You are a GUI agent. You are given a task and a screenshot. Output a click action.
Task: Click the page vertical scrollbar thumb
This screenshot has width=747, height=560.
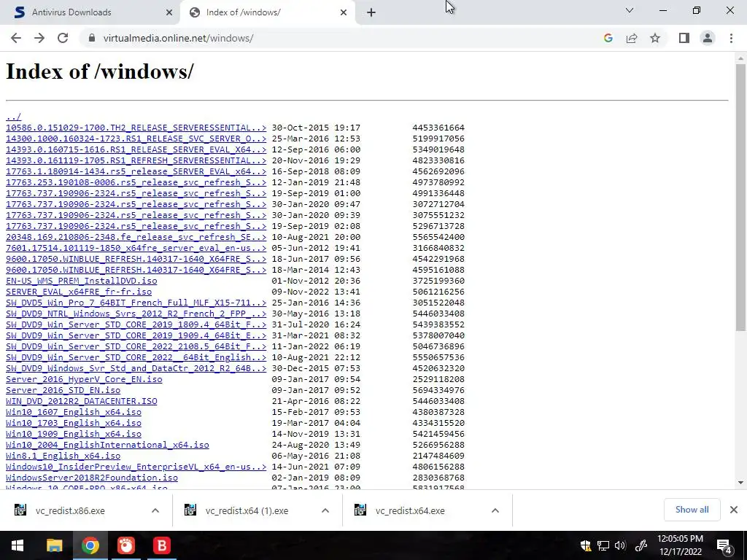[740, 198]
